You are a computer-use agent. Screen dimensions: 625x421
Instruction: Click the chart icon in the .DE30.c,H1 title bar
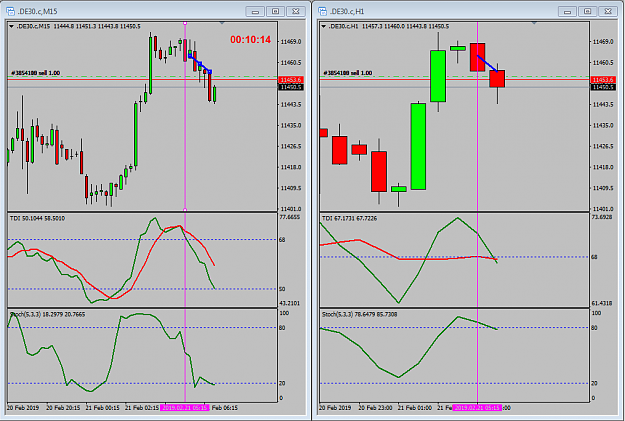pyautogui.click(x=322, y=11)
